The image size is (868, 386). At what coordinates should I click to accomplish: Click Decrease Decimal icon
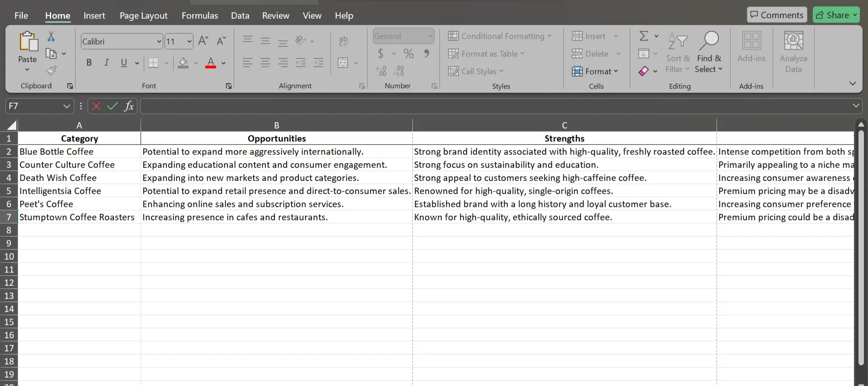click(x=399, y=71)
